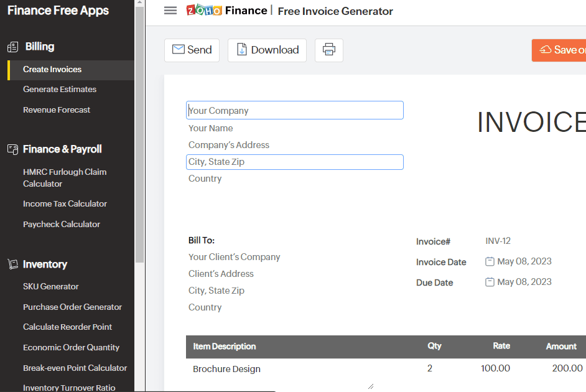
Task: Download the invoice file
Action: [267, 50]
